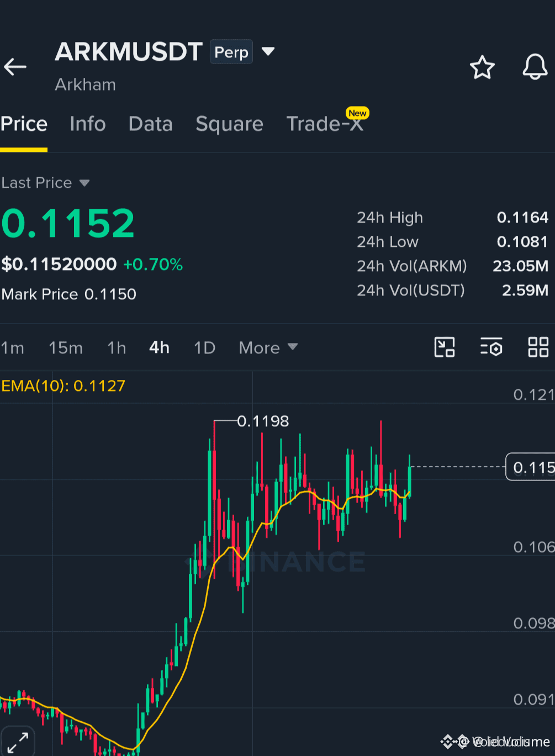
Task: Select the 15m timeframe
Action: [66, 348]
